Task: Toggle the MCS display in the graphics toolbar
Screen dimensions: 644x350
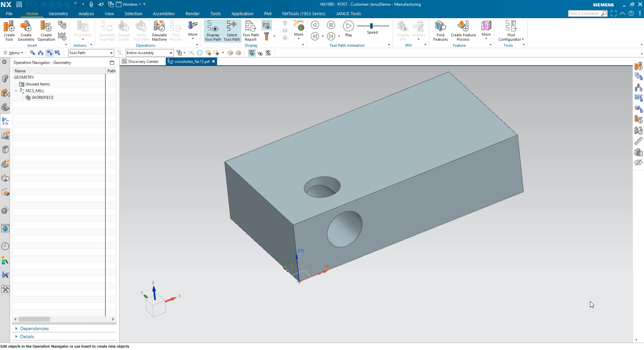Action: (x=252, y=53)
